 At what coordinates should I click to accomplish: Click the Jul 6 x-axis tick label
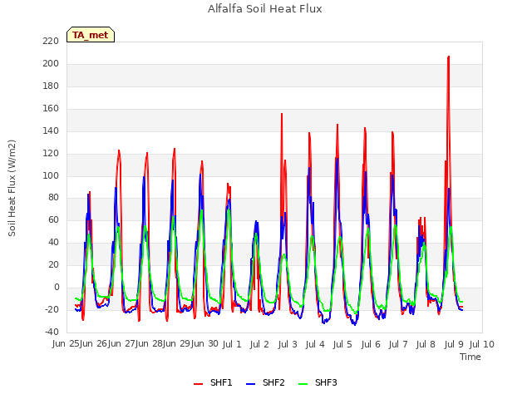pos(371,344)
